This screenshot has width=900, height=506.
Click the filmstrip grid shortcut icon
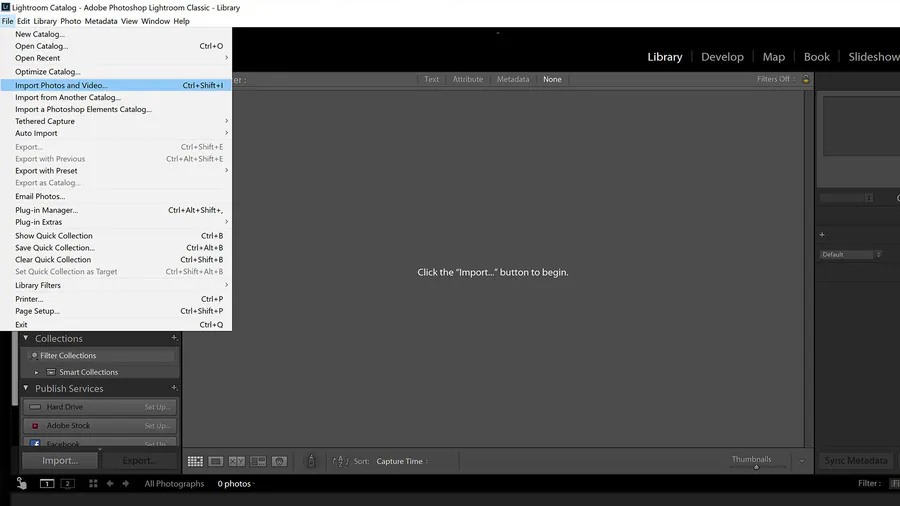[93, 484]
